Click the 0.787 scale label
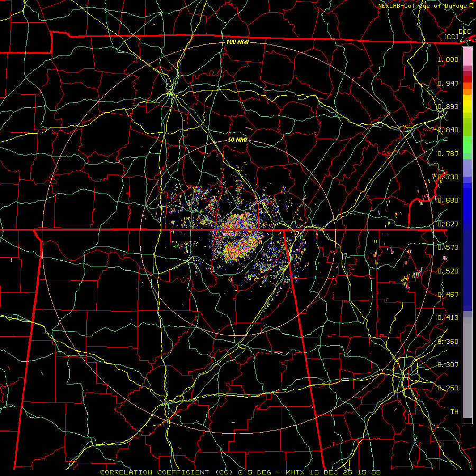The width and height of the screenshot is (476, 476). [x=448, y=153]
